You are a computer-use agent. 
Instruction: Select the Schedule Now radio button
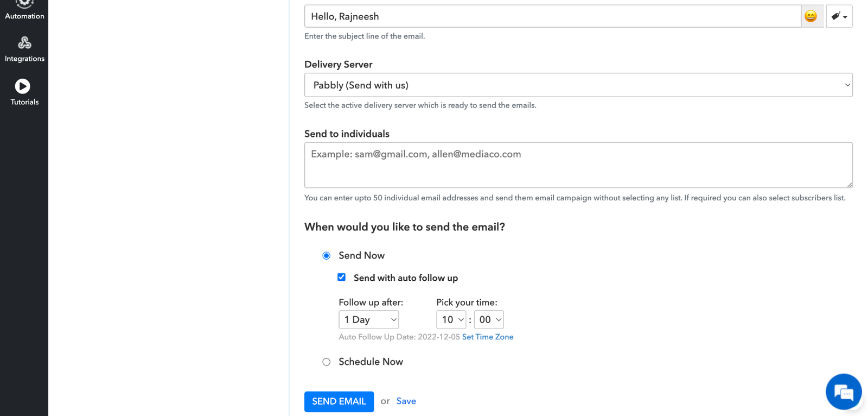coord(327,362)
